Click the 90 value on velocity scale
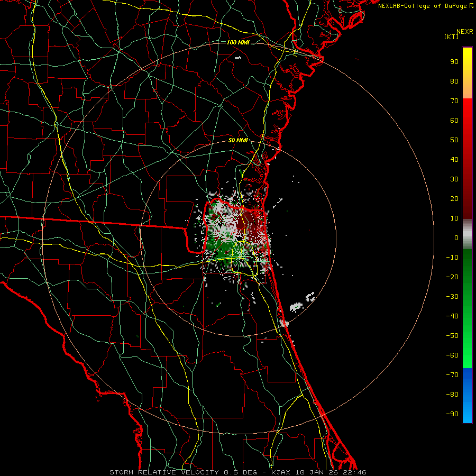This screenshot has width=476, height=476. 454,62
